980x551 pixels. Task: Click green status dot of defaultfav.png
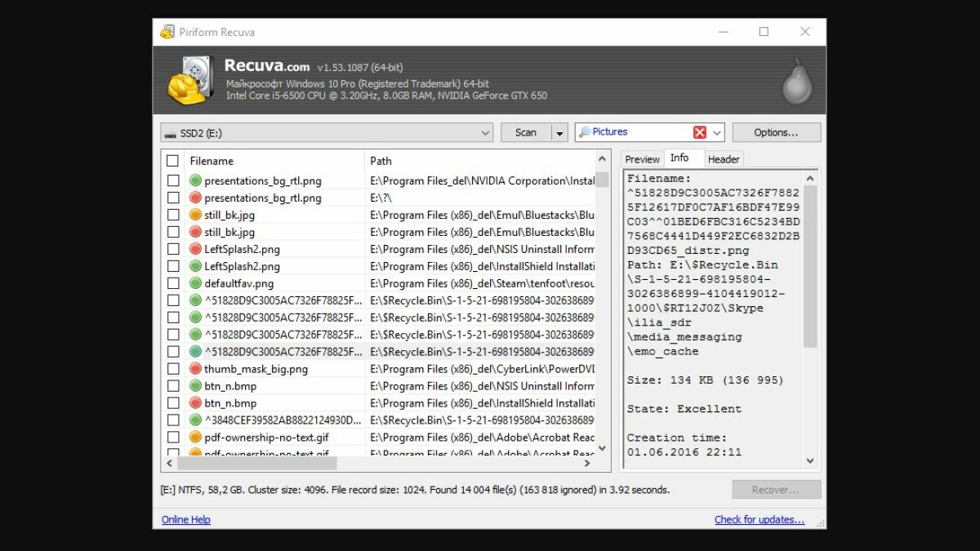click(x=195, y=283)
